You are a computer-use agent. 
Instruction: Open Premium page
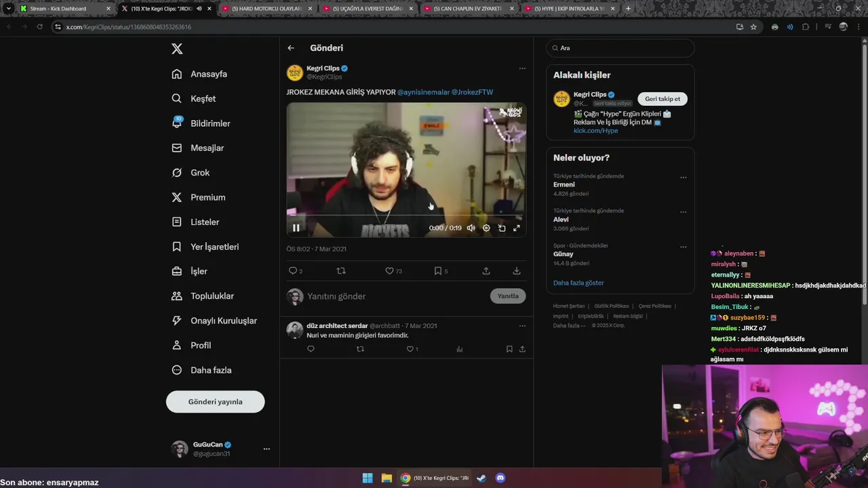pyautogui.click(x=199, y=197)
